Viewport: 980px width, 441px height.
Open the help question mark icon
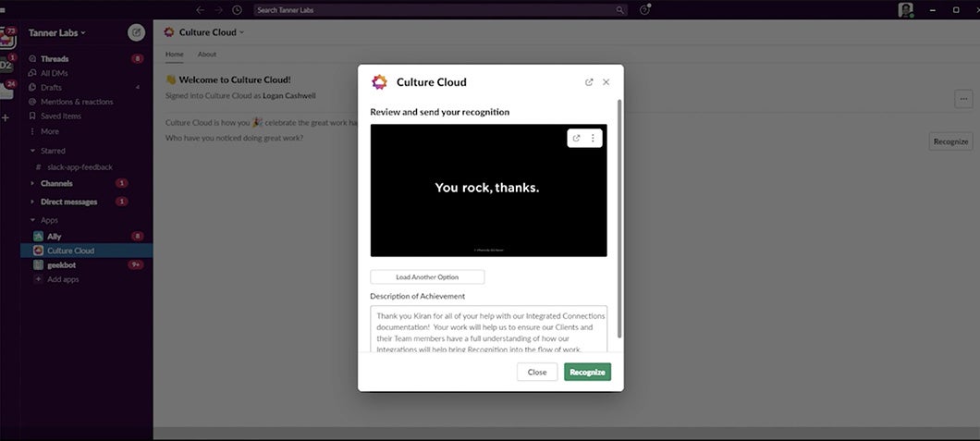[x=644, y=10]
